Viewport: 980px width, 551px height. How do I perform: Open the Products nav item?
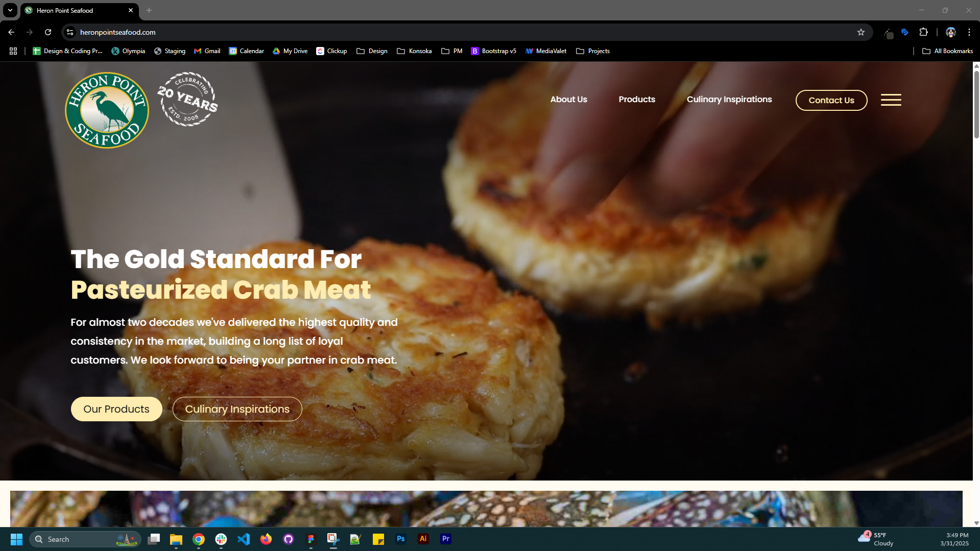pos(636,100)
